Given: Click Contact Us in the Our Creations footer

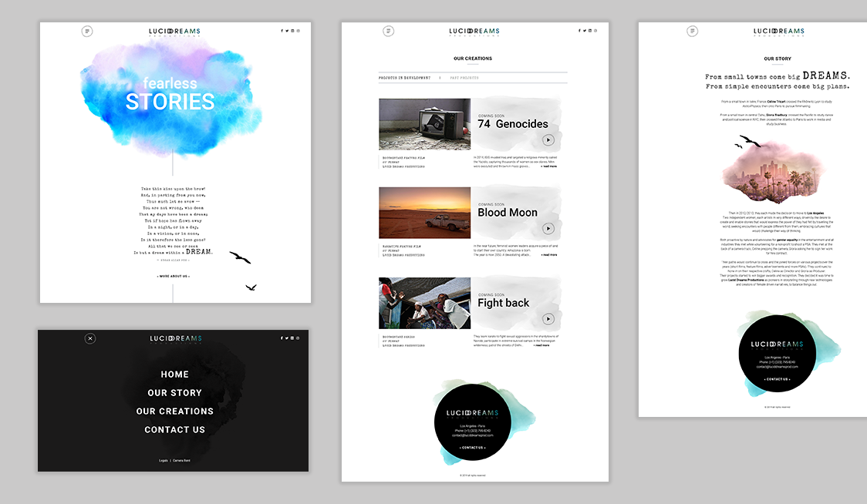Looking at the screenshot, I should click(x=474, y=447).
